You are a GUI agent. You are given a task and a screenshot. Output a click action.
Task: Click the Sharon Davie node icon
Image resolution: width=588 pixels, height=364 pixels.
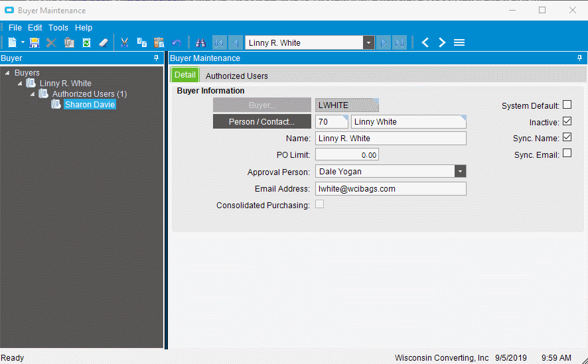pos(56,104)
